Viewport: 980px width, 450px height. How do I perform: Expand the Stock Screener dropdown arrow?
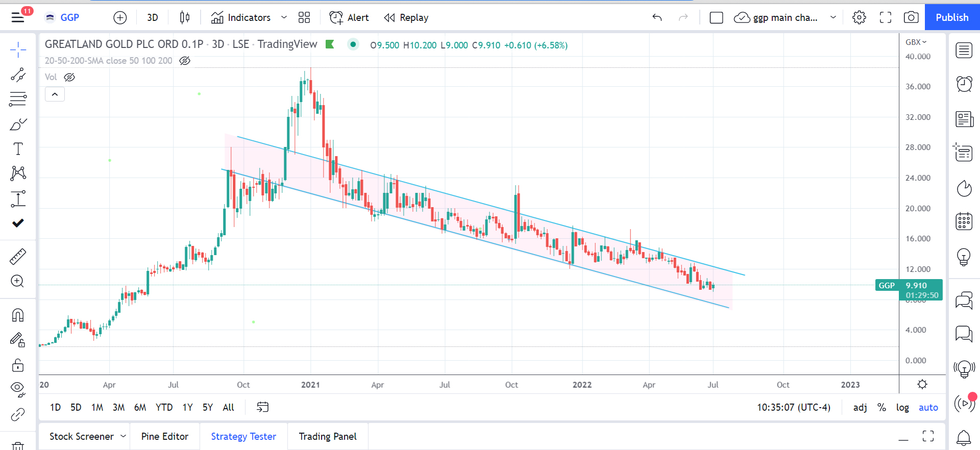click(123, 436)
